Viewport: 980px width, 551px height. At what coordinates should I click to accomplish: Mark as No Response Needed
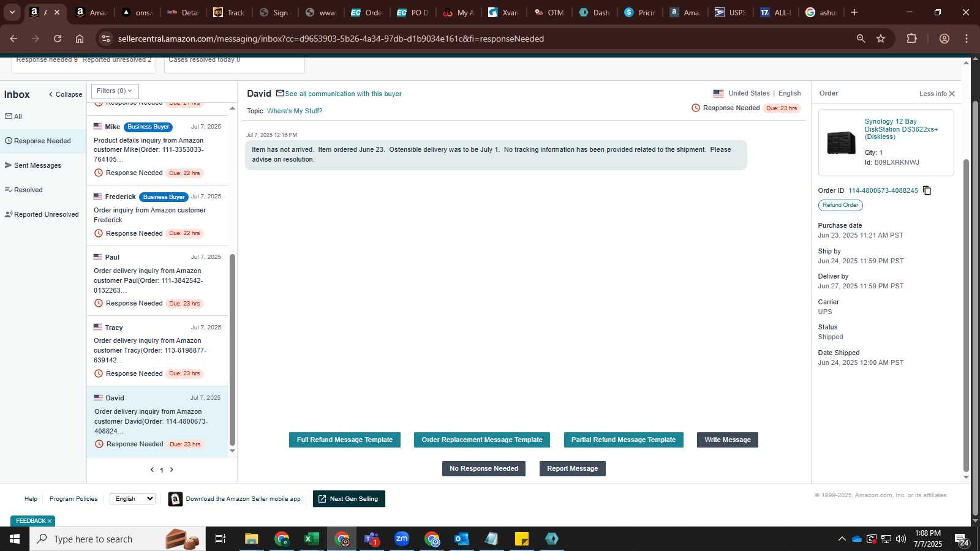[484, 468]
